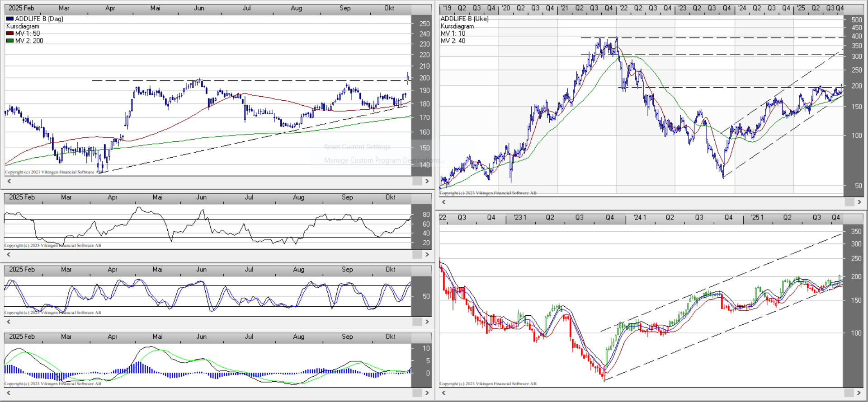This screenshot has width=868, height=402.
Task: Click the MACD panel scrollbar thumb
Action: 417,393
